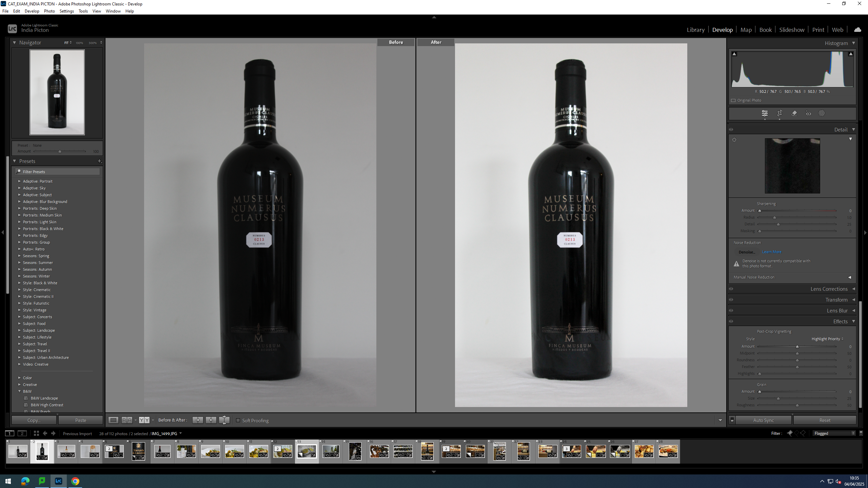Screen dimensions: 868x488
Task: Click the cloud sync status icon
Action: (857, 30)
